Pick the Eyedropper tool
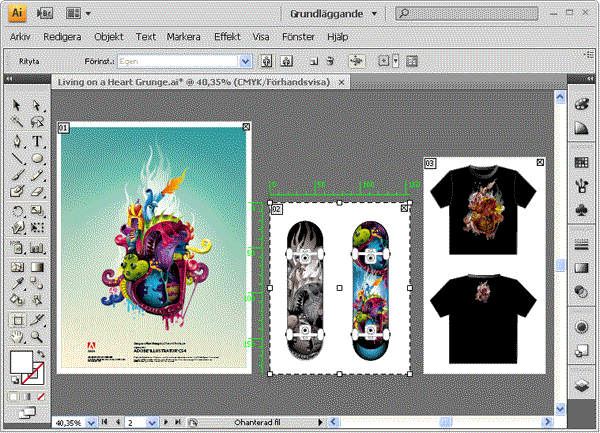Screen dimensions: 600x433 point(16,283)
